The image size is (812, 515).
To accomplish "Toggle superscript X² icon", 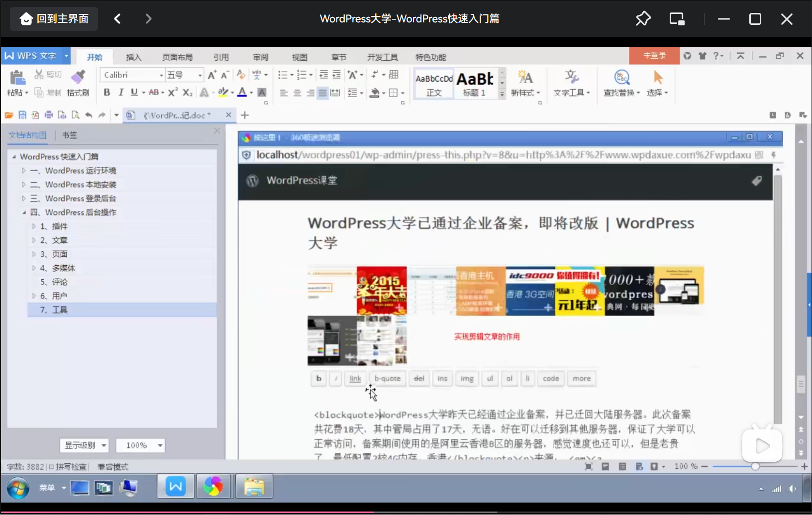I will (x=173, y=93).
